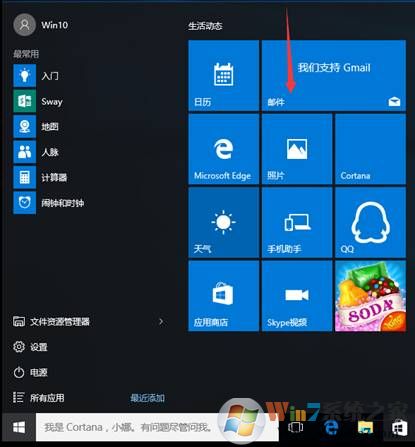Open the Skype视频 tile

297,296
